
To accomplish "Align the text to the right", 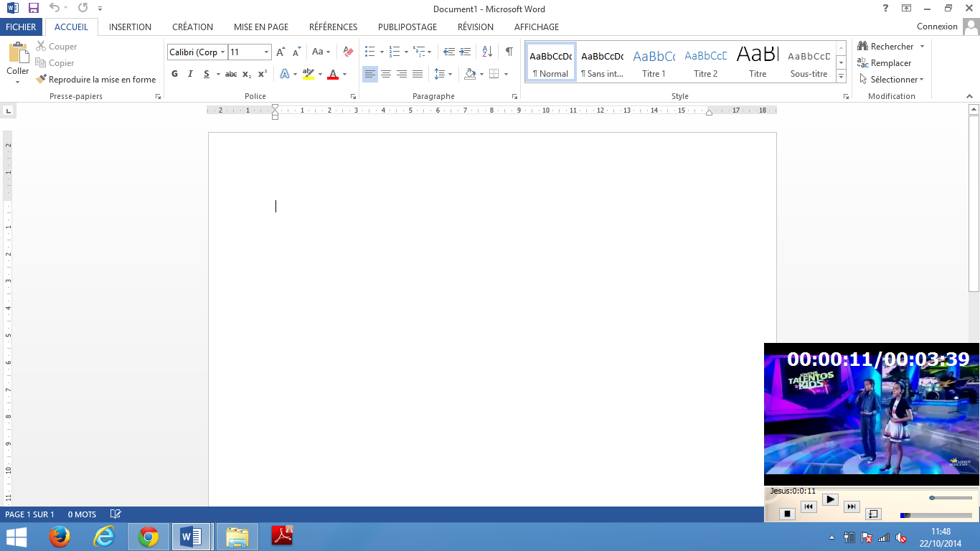I will [x=402, y=74].
